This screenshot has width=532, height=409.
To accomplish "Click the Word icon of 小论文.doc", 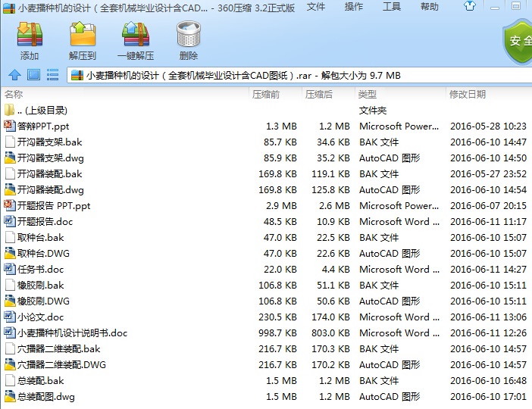I will tap(10, 317).
